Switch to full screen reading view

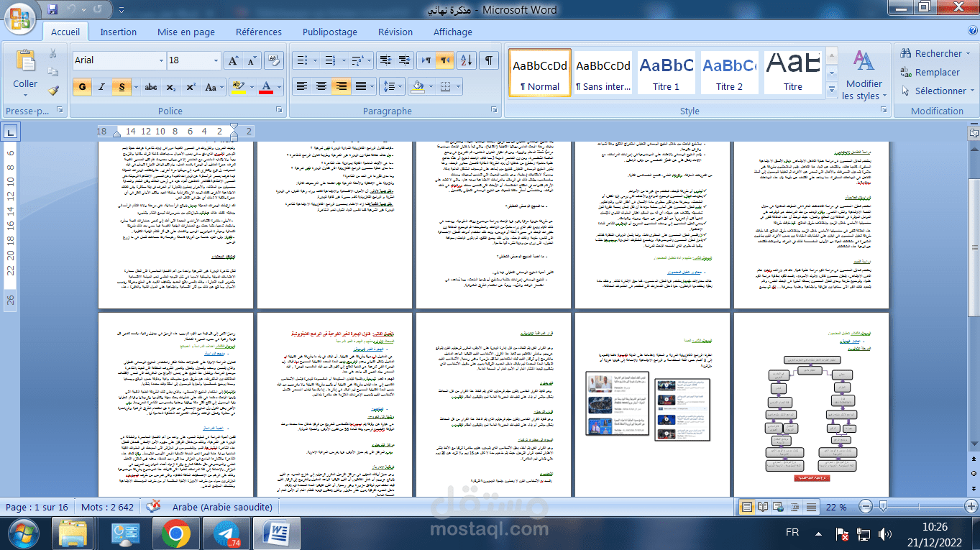tap(764, 507)
